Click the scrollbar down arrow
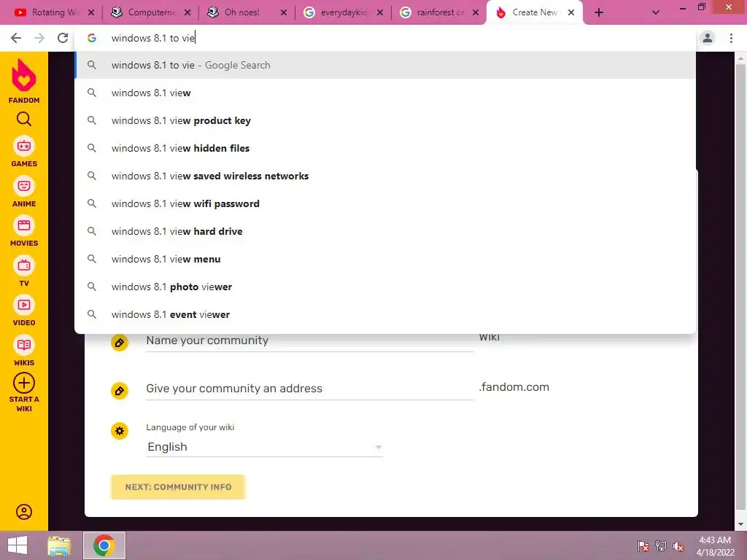This screenshot has height=560, width=747. coord(740,524)
